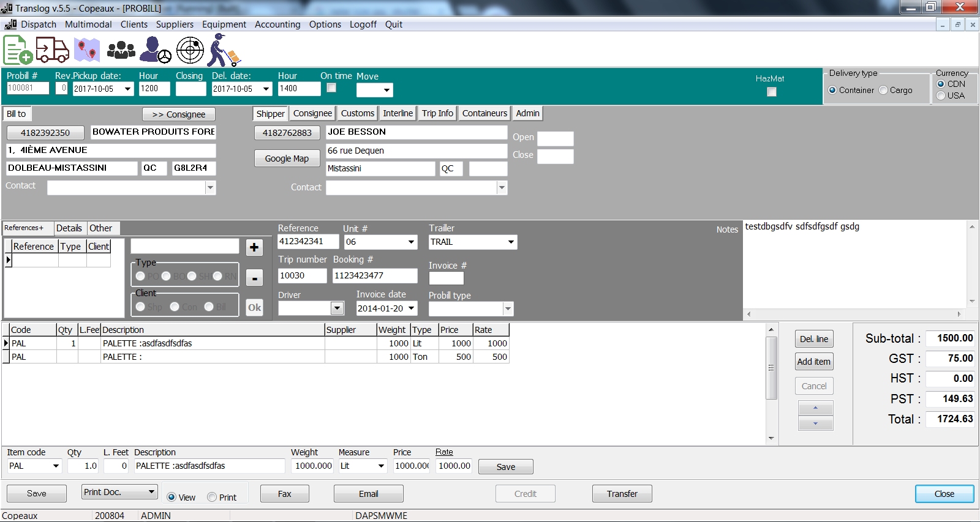Click the Transfer button
Viewport: 980px width, 522px height.
pyautogui.click(x=622, y=494)
